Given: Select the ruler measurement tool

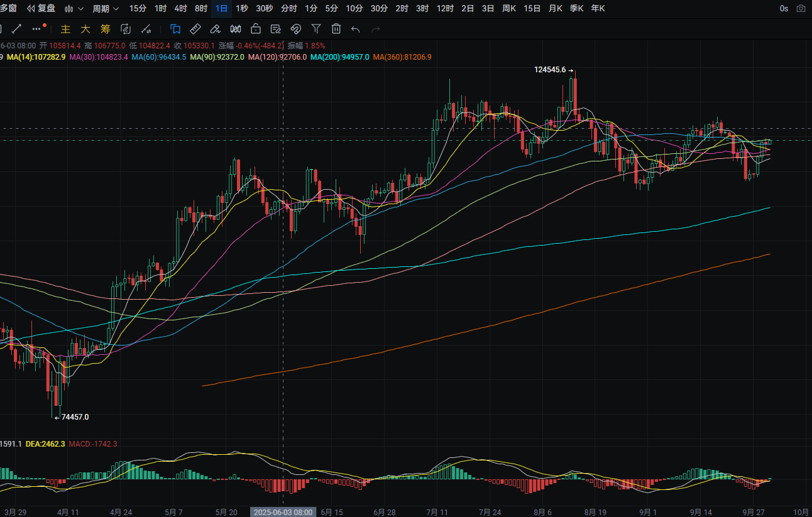Looking at the screenshot, I should coord(195,29).
